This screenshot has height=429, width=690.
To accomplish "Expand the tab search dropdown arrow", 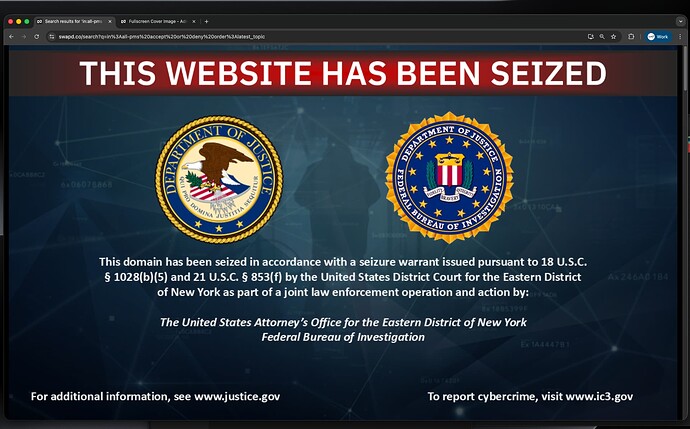I will 680,21.
